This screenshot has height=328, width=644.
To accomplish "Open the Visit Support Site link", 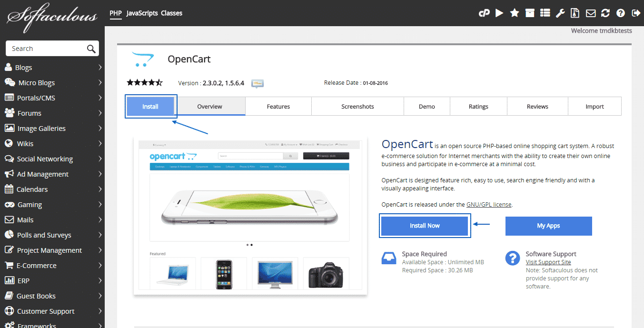I will (x=548, y=262).
